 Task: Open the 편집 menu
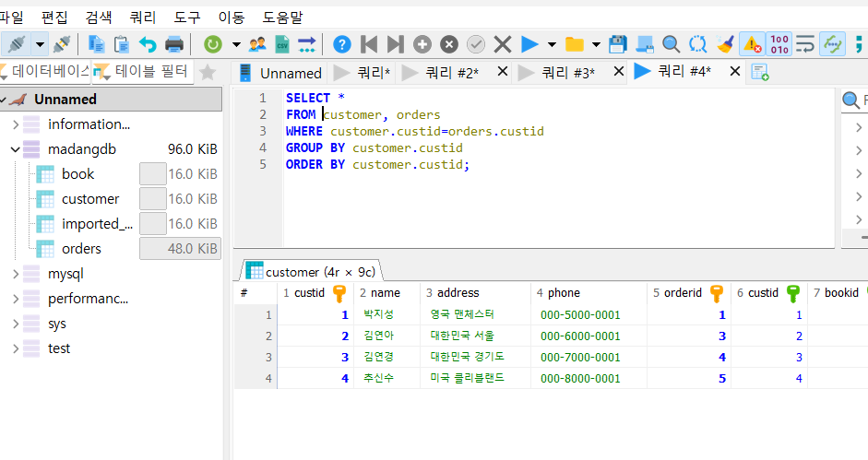click(x=54, y=18)
